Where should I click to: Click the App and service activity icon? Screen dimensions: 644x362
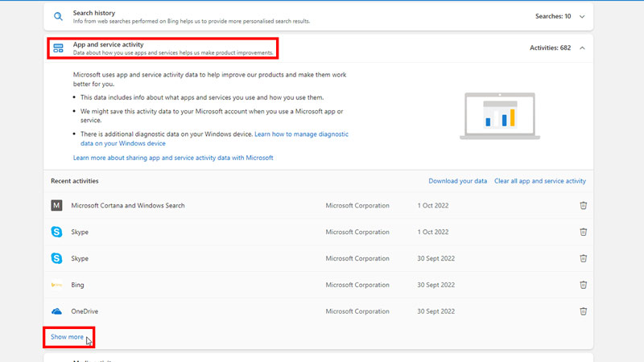(x=58, y=48)
